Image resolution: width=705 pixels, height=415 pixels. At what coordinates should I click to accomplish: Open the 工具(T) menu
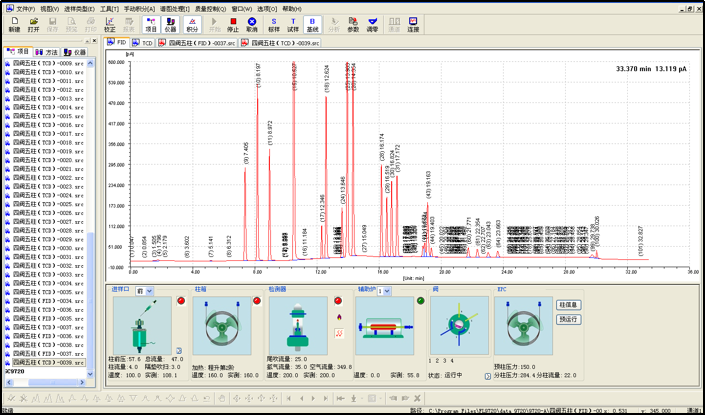[x=109, y=9]
